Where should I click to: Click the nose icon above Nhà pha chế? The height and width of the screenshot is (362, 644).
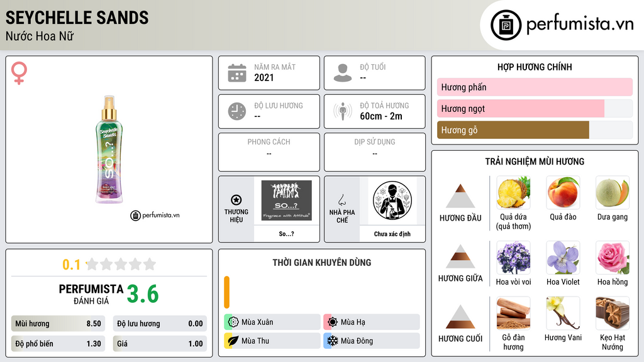[x=341, y=200]
